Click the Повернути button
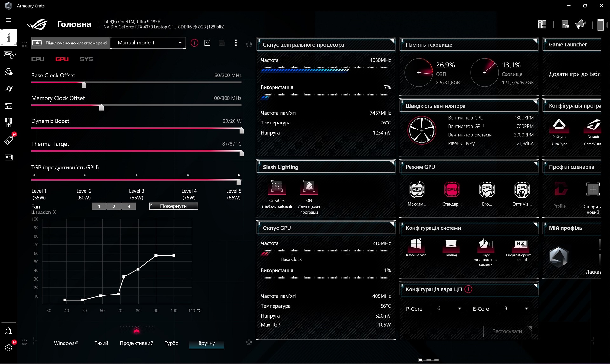The height and width of the screenshot is (364, 610). click(173, 206)
